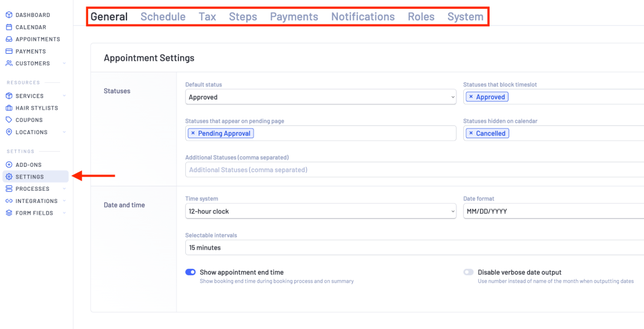This screenshot has width=644, height=329.
Task: Open the Selectable intervals dropdown
Action: 414,247
